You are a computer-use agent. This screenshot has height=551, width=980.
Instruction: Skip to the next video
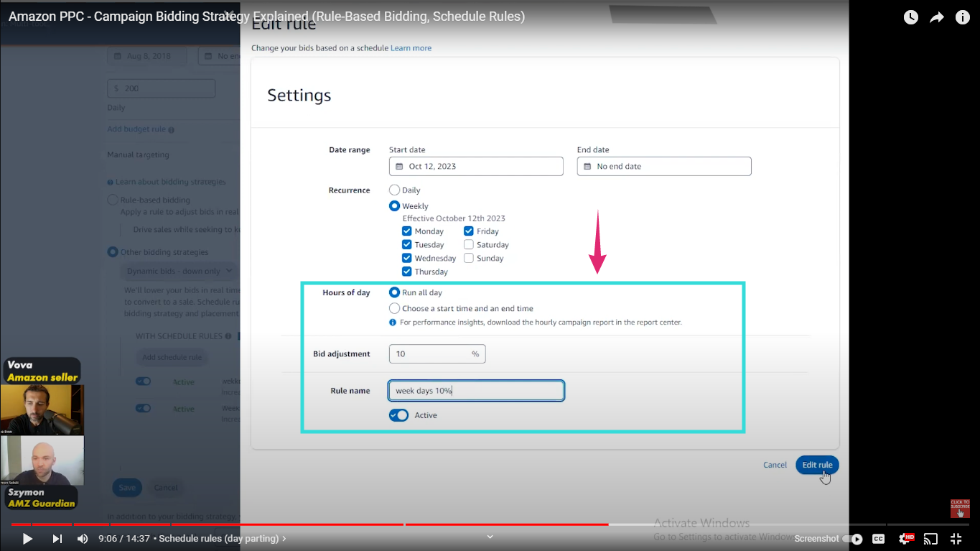pos(57,538)
